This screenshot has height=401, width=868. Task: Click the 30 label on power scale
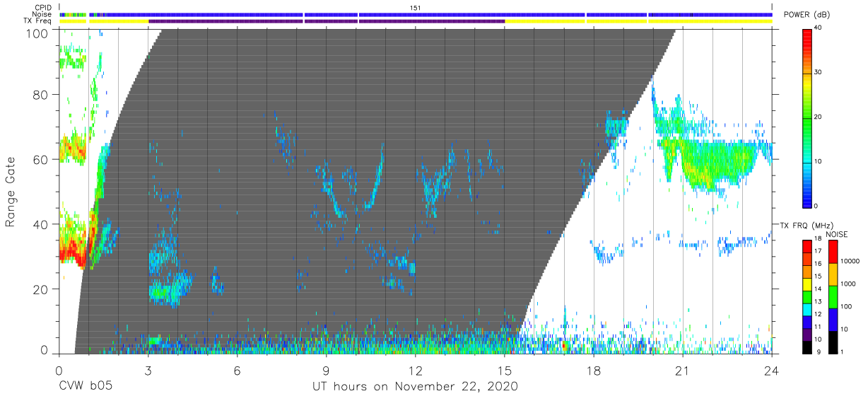[x=819, y=73]
